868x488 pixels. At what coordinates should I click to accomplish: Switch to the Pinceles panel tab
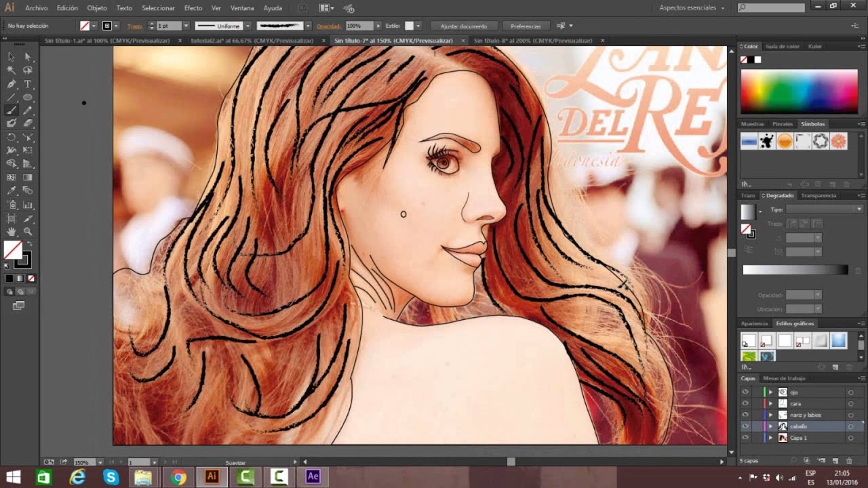click(x=783, y=124)
